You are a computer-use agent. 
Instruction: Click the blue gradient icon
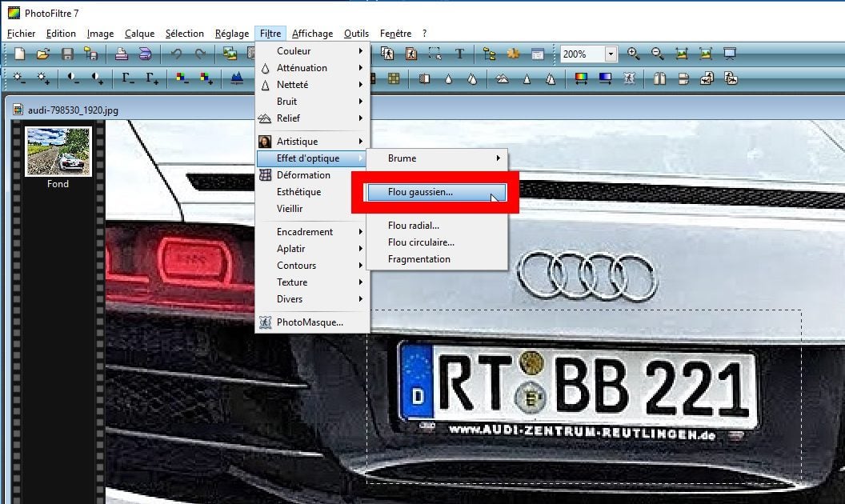coord(605,78)
